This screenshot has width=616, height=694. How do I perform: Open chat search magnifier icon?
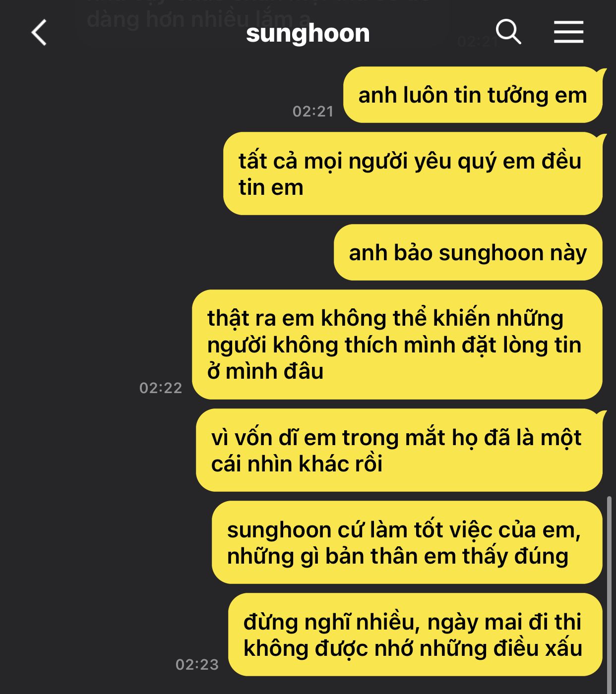[508, 32]
